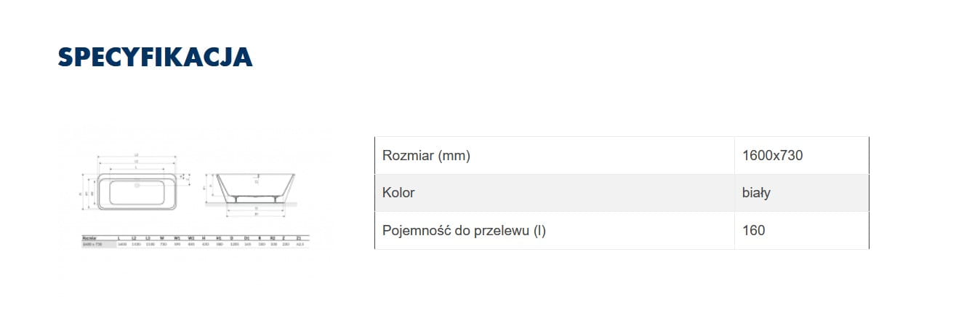980x332 pixels.
Task: Click the SPECYFIKACJA heading
Action: tap(155, 58)
